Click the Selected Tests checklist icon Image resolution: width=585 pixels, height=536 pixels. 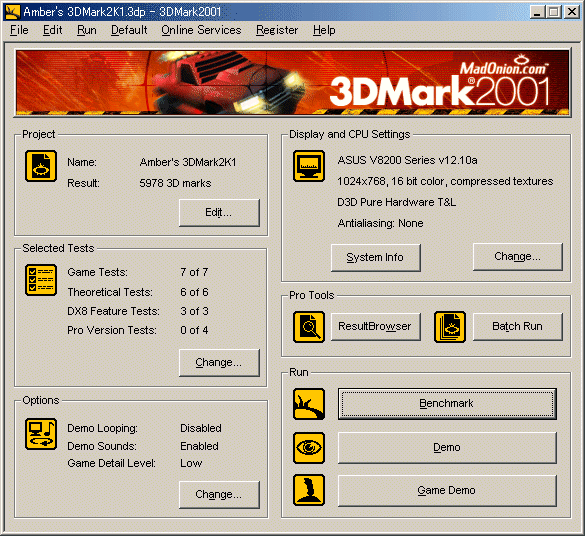[41, 280]
